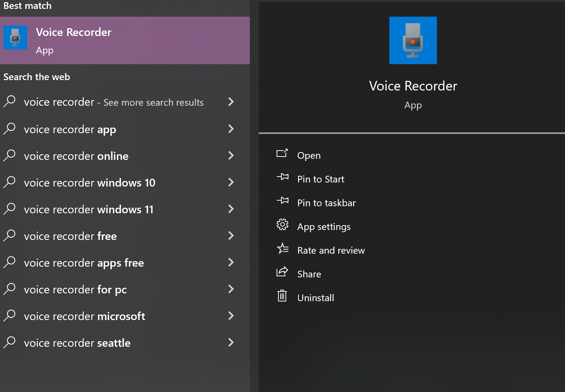Select 'voice recorder microsoft' suggestion text

(85, 316)
